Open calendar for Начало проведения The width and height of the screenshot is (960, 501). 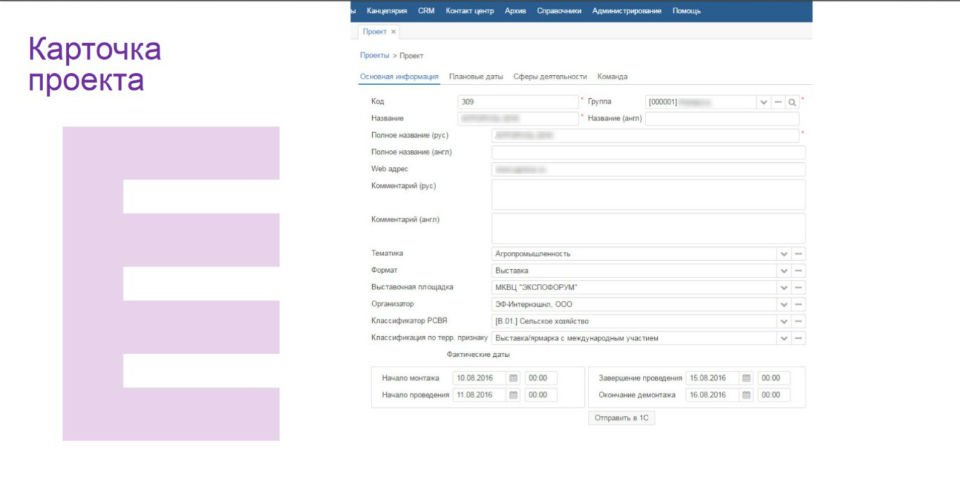514,395
